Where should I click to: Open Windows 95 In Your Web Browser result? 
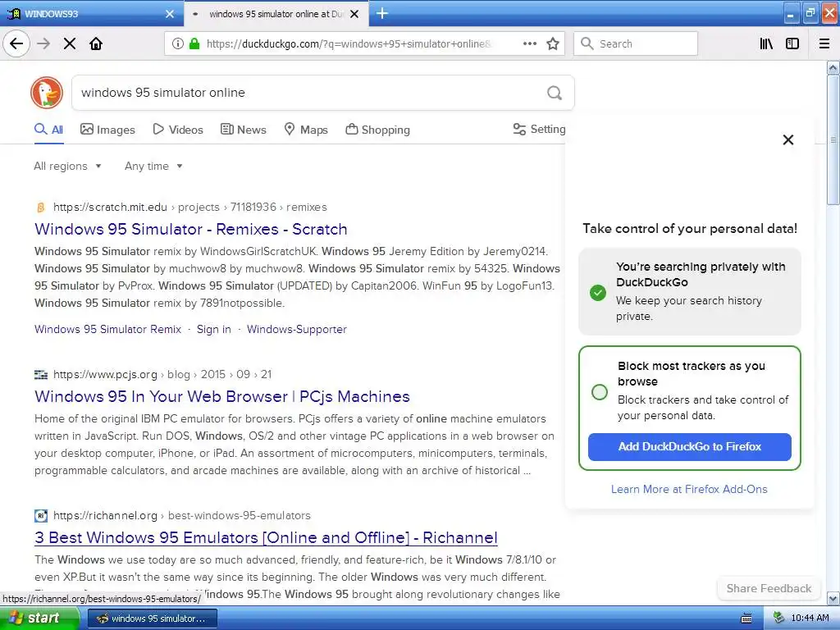[221, 396]
